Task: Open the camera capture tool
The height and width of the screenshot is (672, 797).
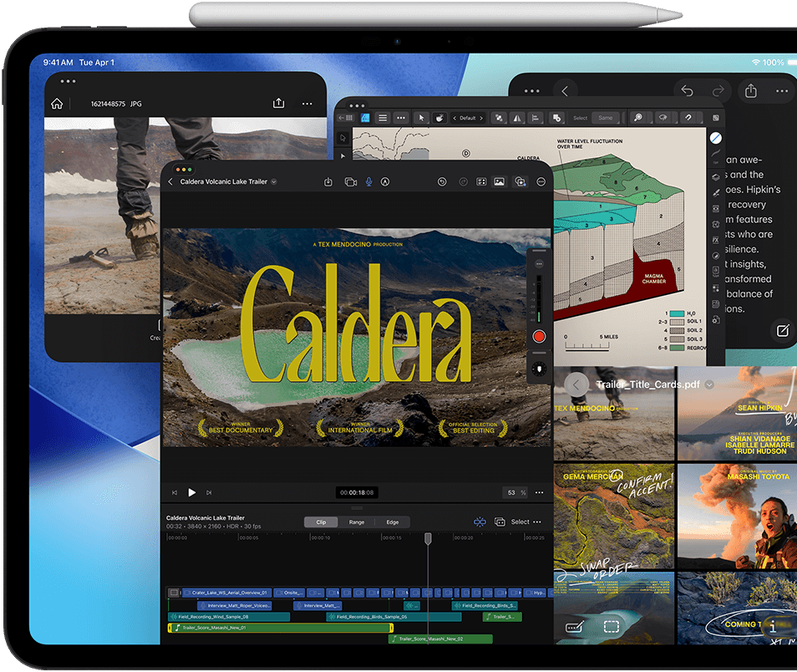Action: click(x=350, y=181)
